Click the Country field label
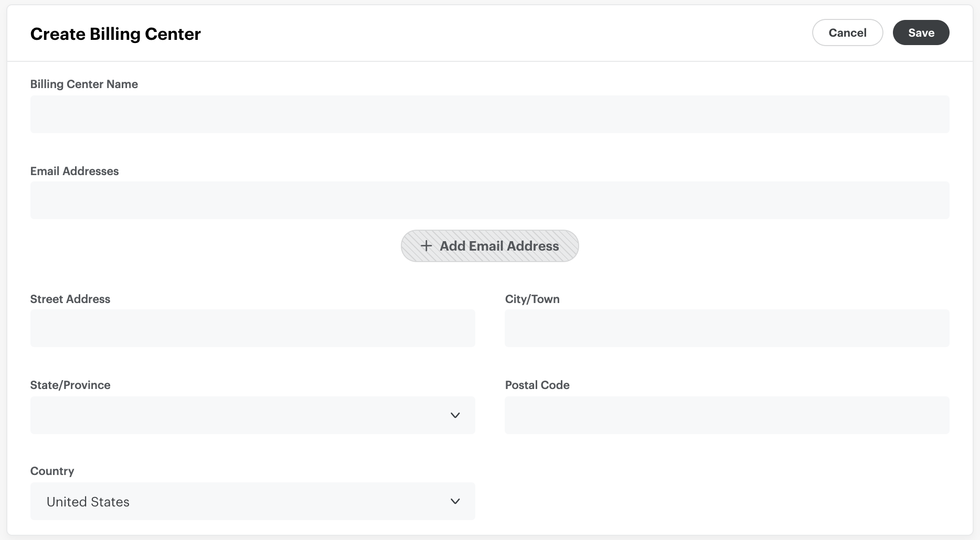This screenshot has width=980, height=540. (x=52, y=471)
